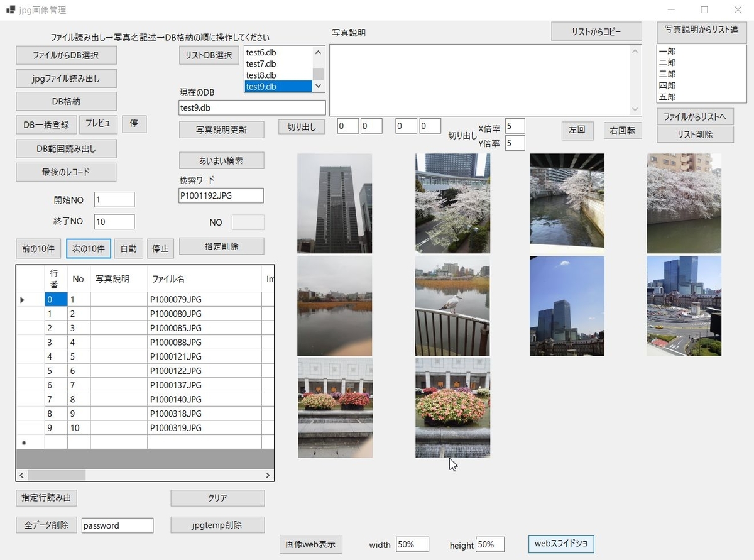Click 現在のDB text field
Viewport: 754px width, 560px height.
pyautogui.click(x=252, y=107)
